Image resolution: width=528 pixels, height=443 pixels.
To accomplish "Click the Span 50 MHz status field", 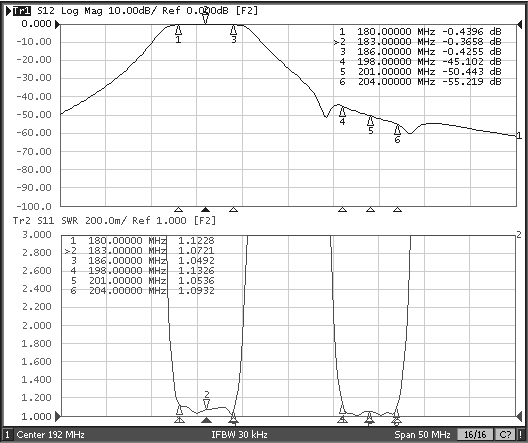I will pos(422,435).
